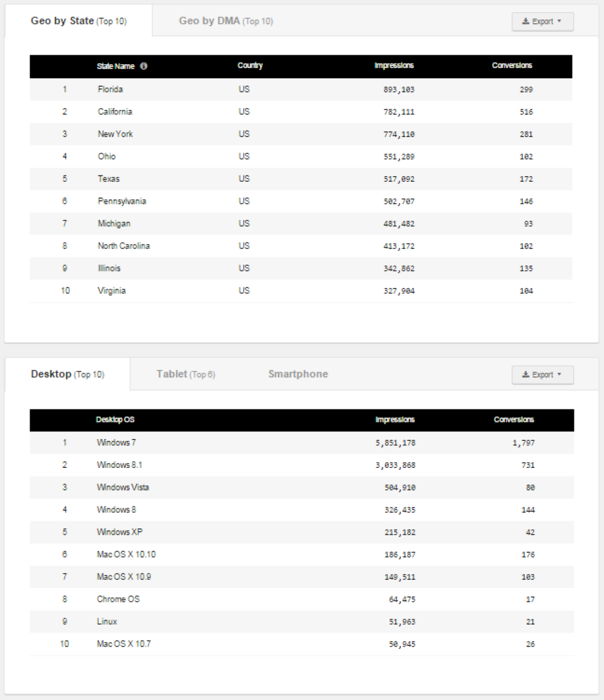Open the Tablet tab
The image size is (604, 700).
186,374
